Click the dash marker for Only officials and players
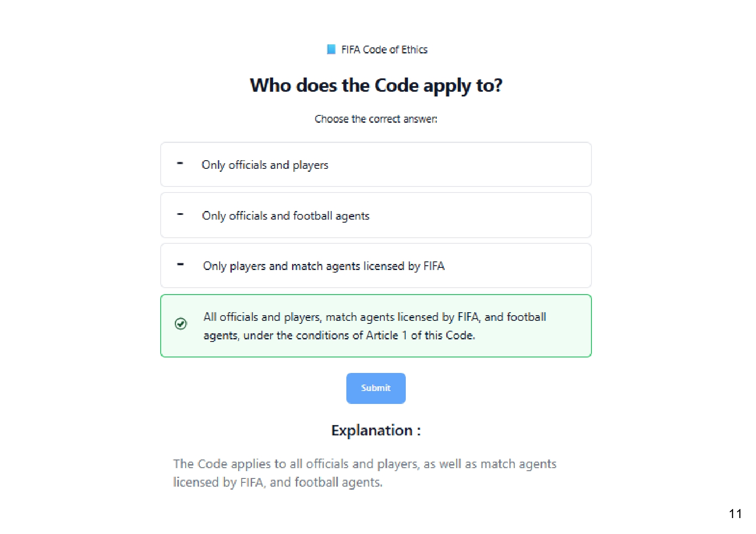 pyautogui.click(x=180, y=163)
